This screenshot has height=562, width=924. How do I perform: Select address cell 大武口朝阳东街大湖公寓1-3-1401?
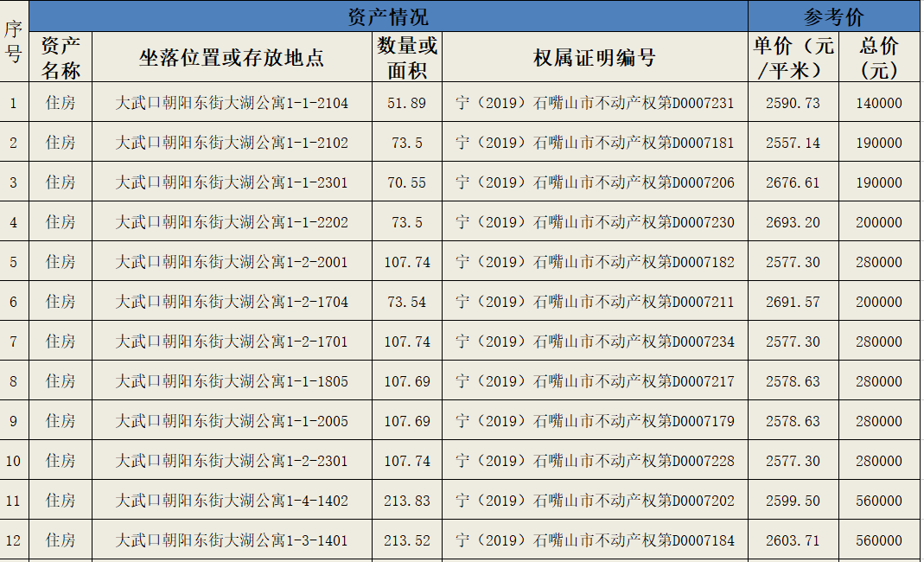[232, 540]
